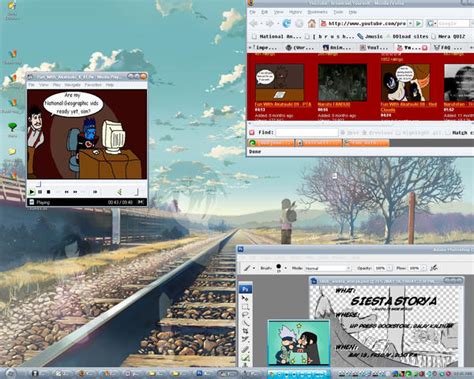Open the PTA video thumbnail on YouTube
Screen dimensions: 474x379
click(x=279, y=82)
